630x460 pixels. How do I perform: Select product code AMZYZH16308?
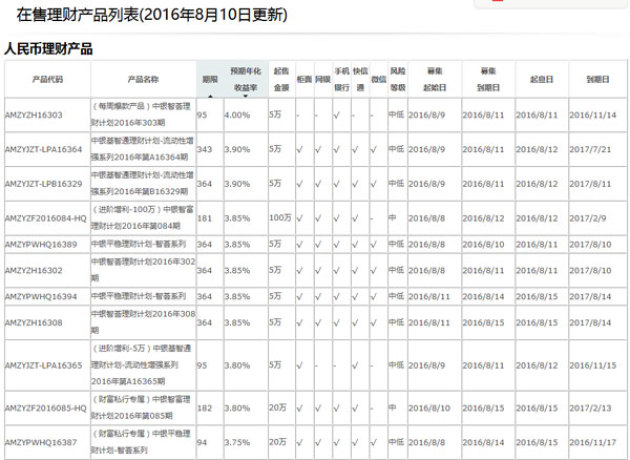click(x=33, y=323)
